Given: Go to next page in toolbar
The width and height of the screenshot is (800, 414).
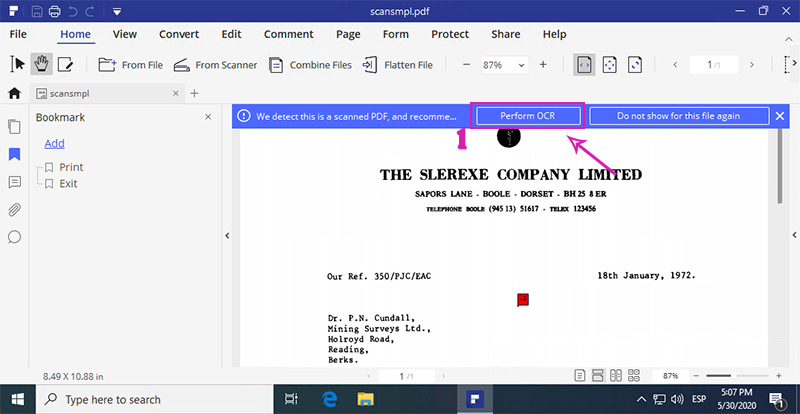Looking at the screenshot, I should (x=751, y=65).
